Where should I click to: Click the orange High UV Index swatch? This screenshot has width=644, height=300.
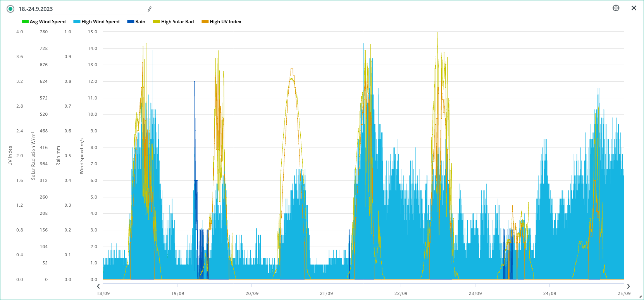click(x=205, y=22)
